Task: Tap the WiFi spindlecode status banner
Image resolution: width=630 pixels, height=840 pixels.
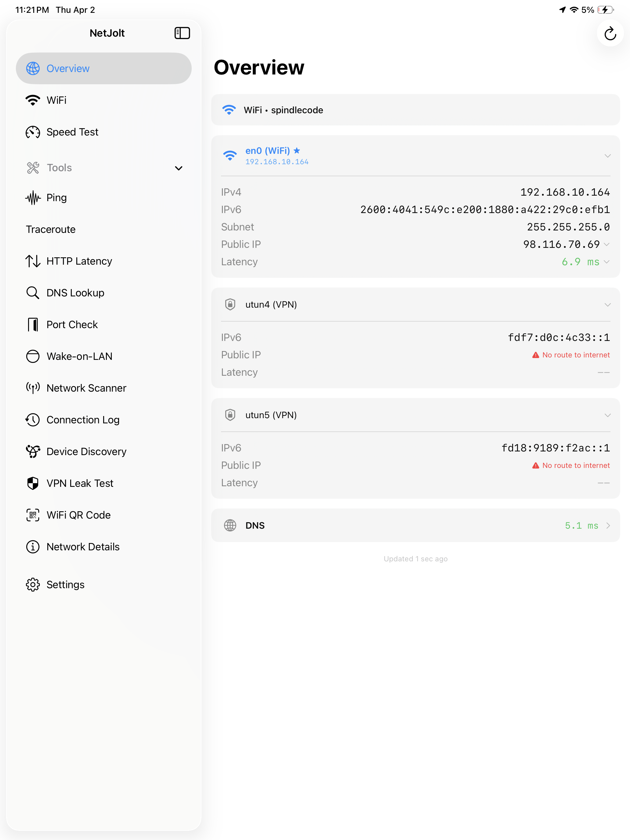Action: (415, 110)
